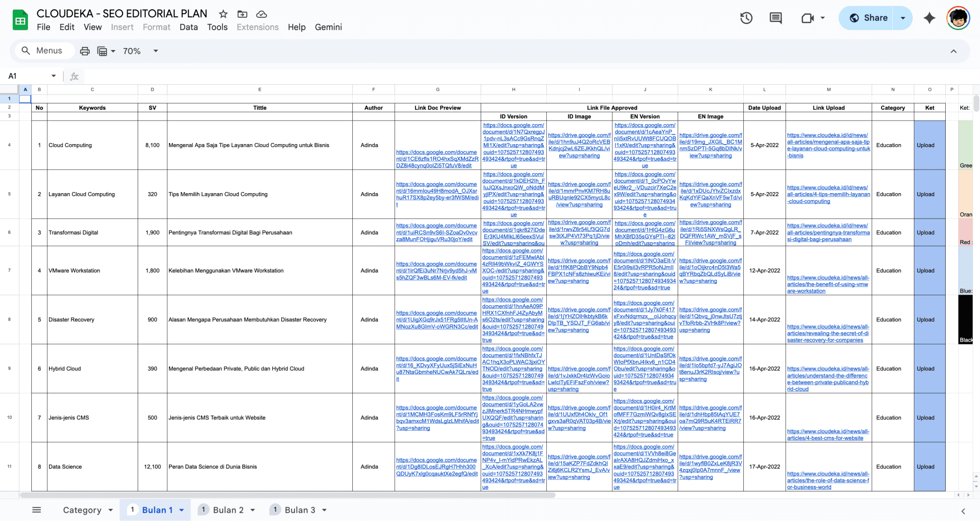Screen dimensions: 980x521
Task: Open the comments panel icon
Action: coord(776,18)
